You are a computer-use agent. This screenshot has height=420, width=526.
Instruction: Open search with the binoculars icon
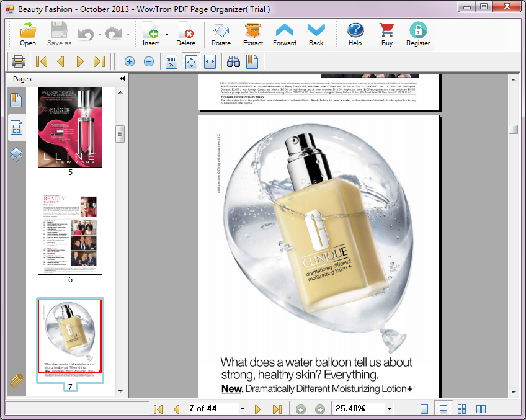click(233, 61)
